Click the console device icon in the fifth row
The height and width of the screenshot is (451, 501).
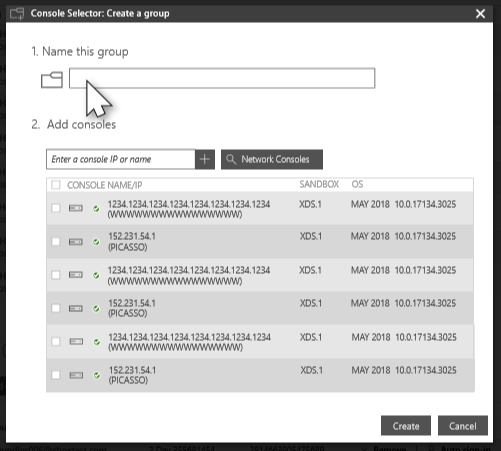point(76,342)
